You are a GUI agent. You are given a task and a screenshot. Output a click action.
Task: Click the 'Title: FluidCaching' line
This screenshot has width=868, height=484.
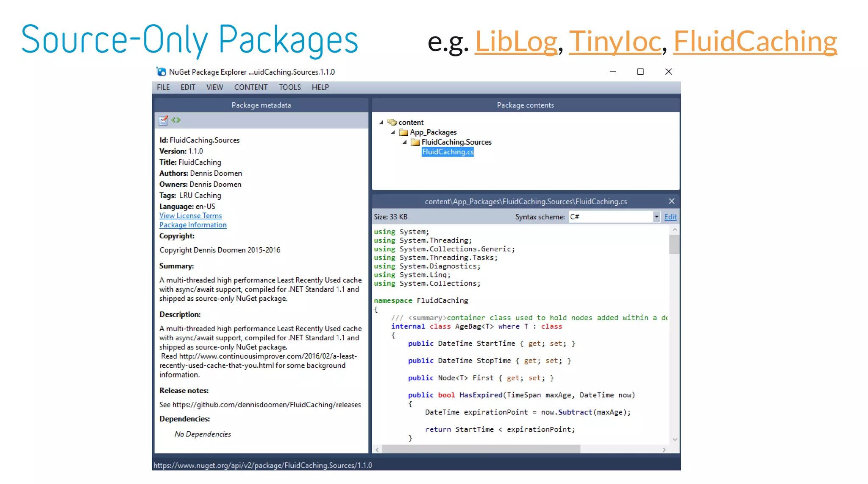coord(190,162)
